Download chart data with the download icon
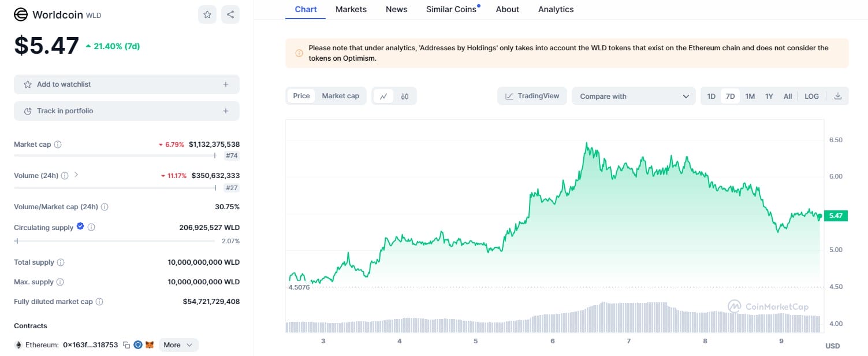This screenshot has width=868, height=356. [837, 97]
